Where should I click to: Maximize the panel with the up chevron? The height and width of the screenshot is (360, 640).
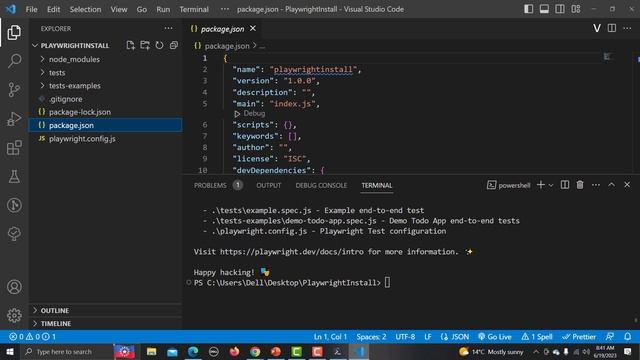611,185
